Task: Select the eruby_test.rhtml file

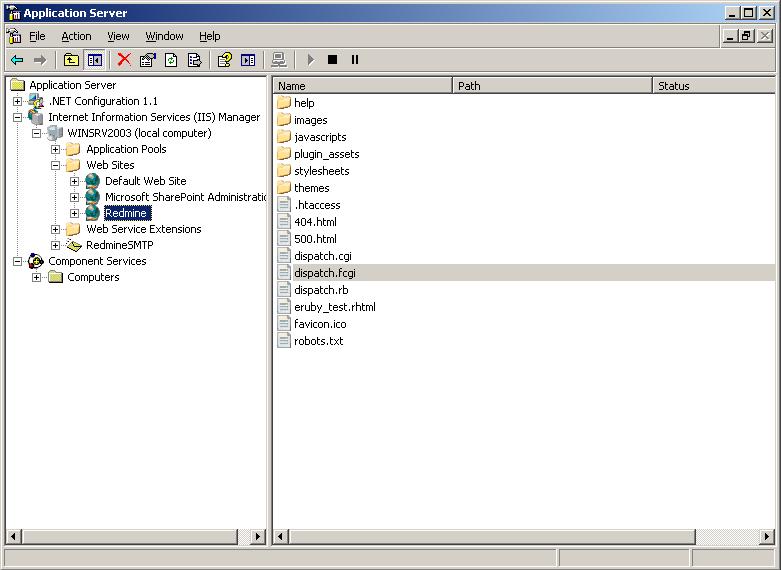Action: click(x=335, y=307)
